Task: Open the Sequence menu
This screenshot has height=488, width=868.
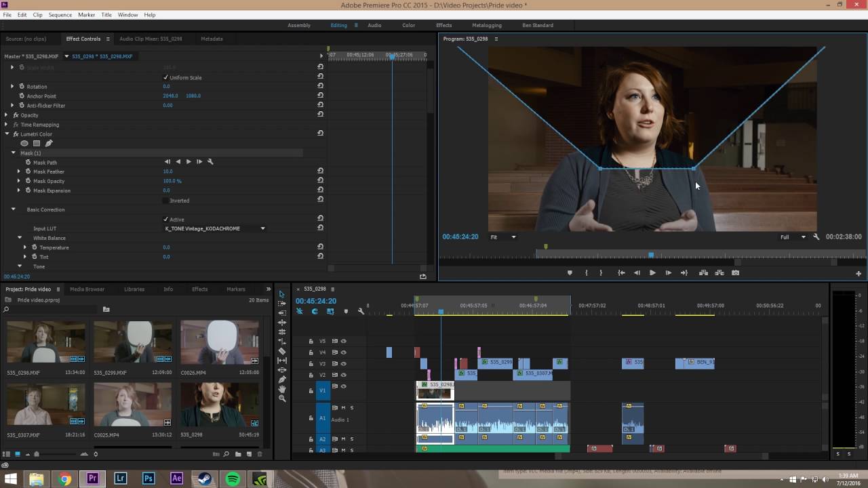Action: tap(60, 15)
